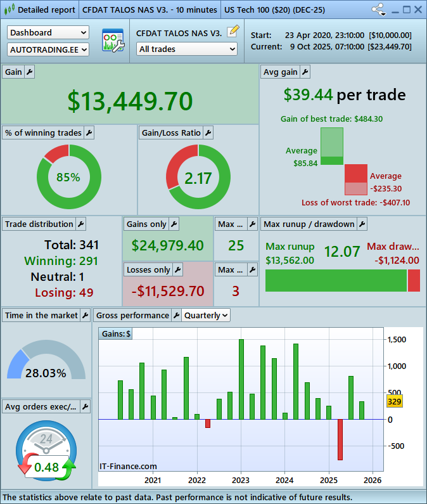
Task: Open Max runup / drawdown wrench settings
Action: coord(362,224)
